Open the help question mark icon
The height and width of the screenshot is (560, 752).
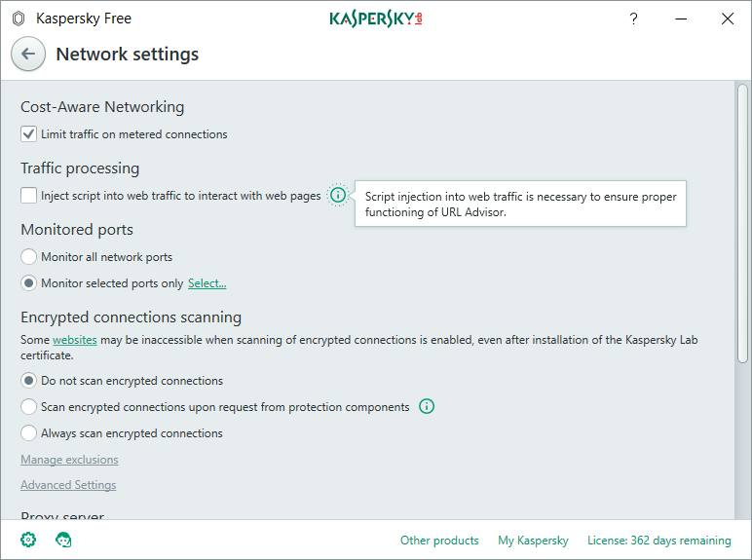click(x=633, y=19)
